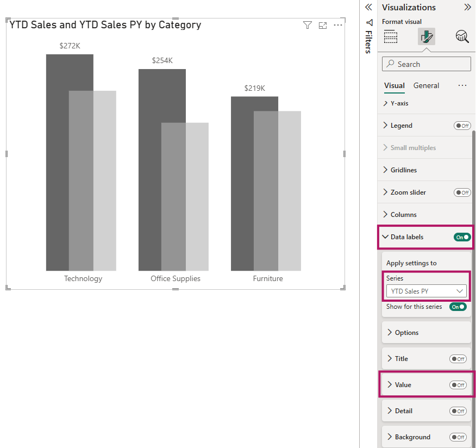The height and width of the screenshot is (448, 476).
Task: Collapse the Filters pane with the double chevron
Action: coord(368,7)
